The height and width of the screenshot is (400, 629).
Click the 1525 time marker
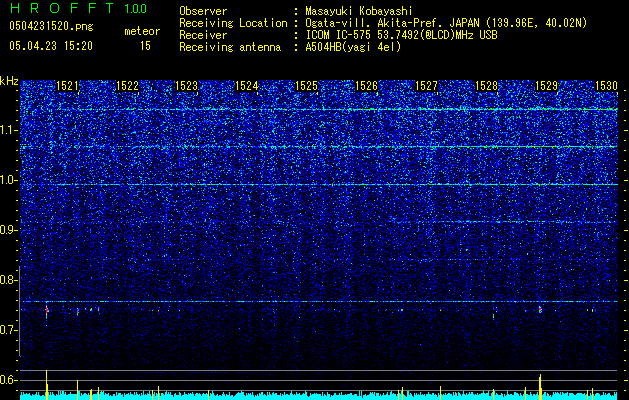(x=306, y=86)
